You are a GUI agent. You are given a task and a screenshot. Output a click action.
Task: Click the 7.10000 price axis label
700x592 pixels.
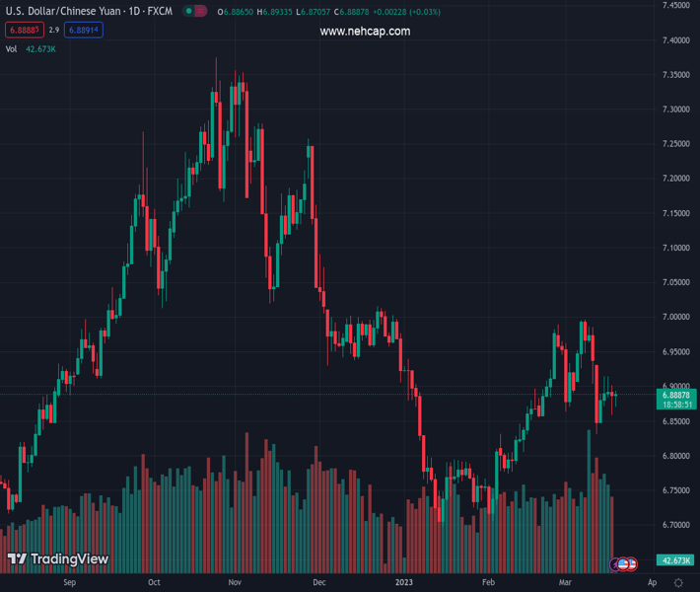[x=676, y=248]
